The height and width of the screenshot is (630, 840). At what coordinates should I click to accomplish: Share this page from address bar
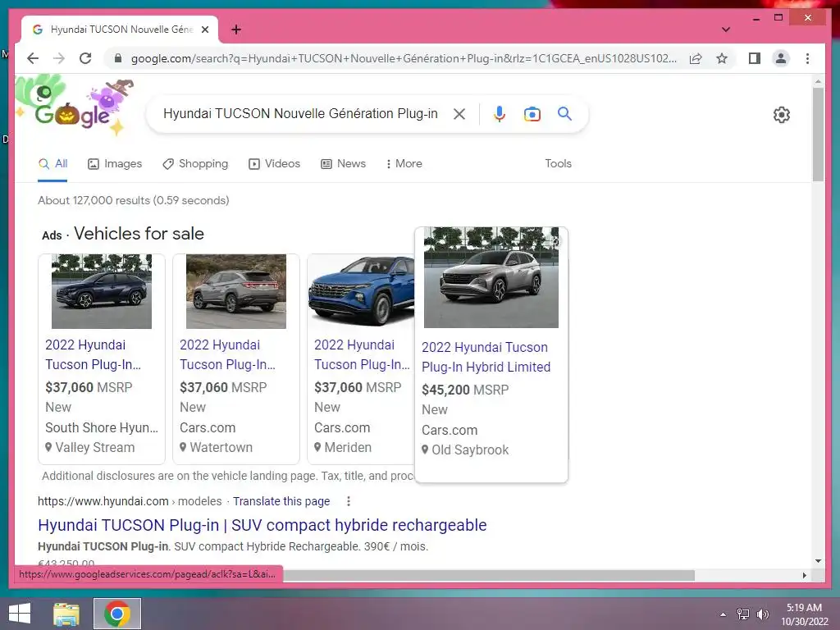(x=696, y=58)
